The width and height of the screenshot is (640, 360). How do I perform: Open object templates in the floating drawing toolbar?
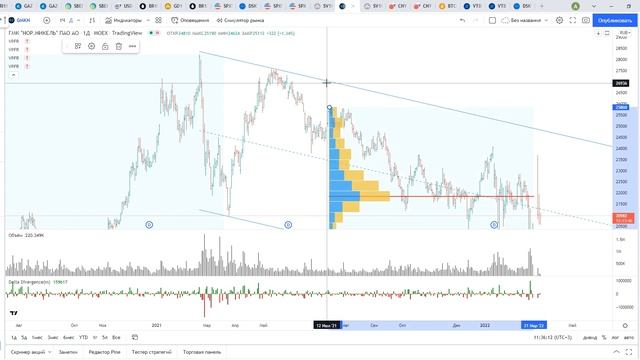click(78, 46)
